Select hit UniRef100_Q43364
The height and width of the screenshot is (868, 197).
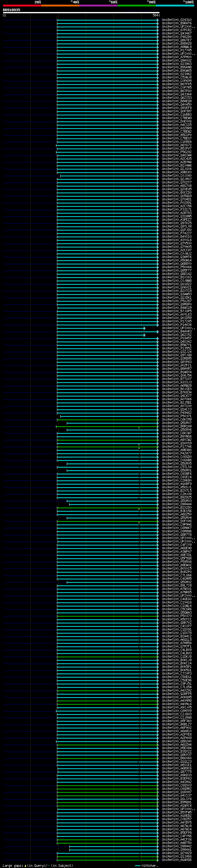tap(176, 94)
